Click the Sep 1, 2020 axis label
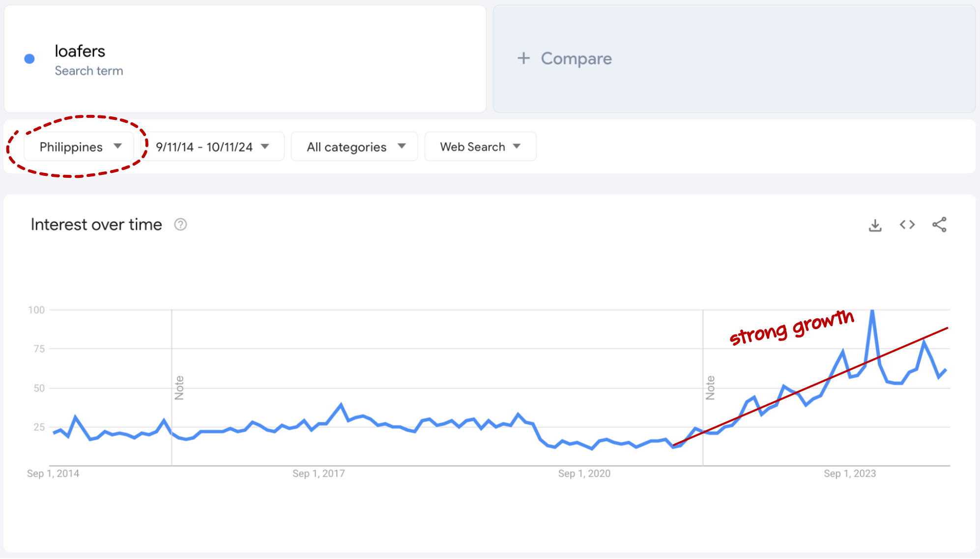The width and height of the screenshot is (980, 559). [584, 474]
